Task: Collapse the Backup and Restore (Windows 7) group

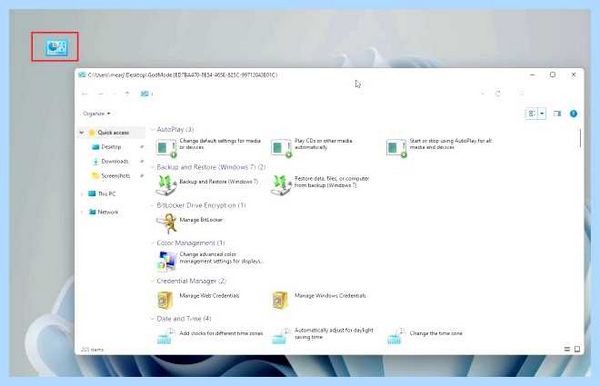Action: coord(153,167)
